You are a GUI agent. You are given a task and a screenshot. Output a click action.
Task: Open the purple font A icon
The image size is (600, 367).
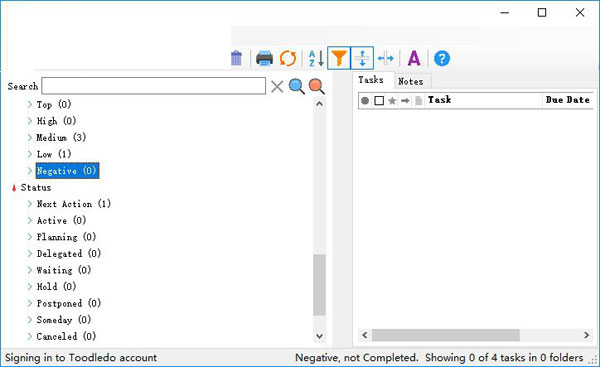(414, 59)
